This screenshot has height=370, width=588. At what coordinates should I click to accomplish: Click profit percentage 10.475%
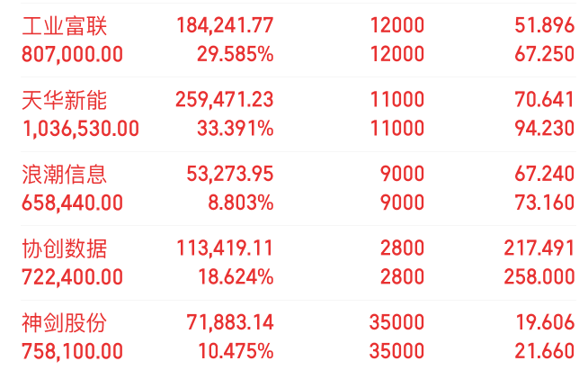(x=236, y=352)
